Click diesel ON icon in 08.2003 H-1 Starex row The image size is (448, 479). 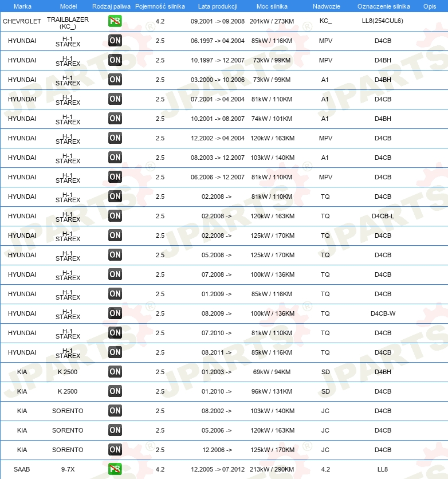(115, 158)
